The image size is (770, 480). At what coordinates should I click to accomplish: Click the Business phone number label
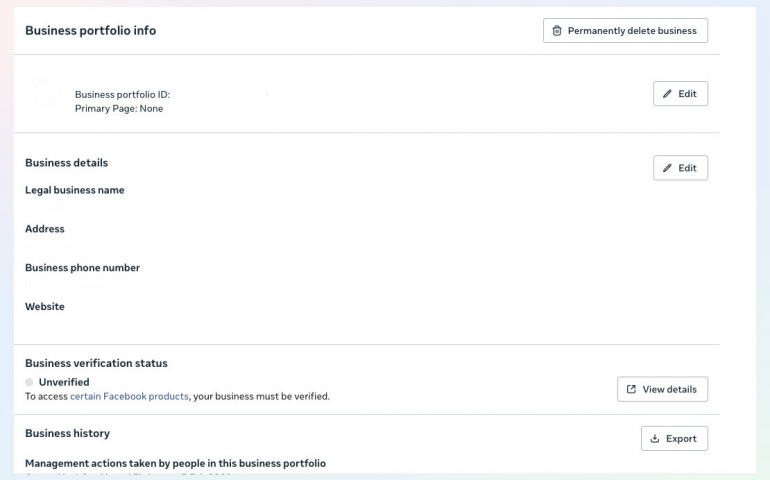(x=82, y=268)
